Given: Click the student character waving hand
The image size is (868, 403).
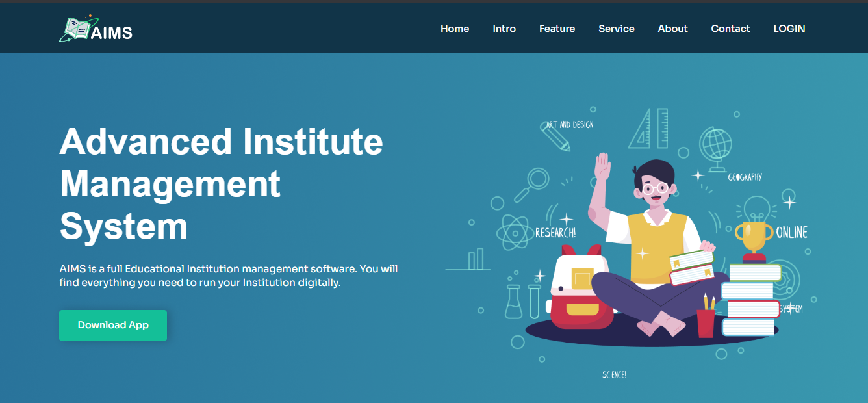Looking at the screenshot, I should 602,168.
